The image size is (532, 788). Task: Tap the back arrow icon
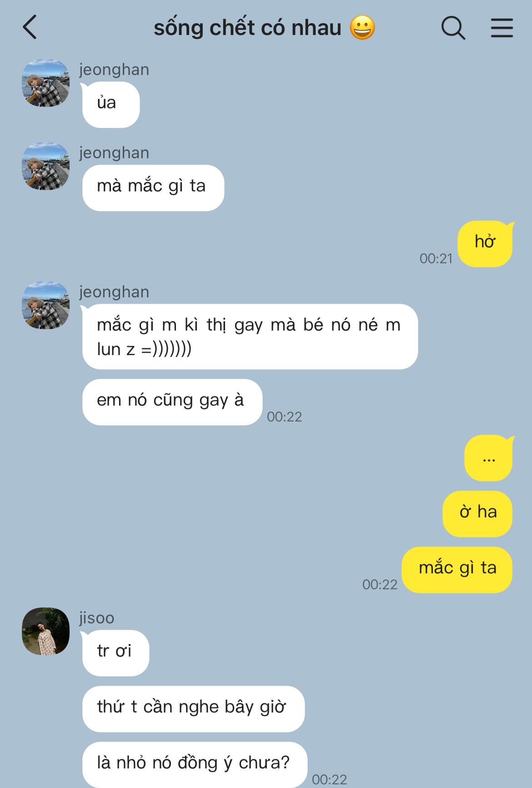click(30, 27)
